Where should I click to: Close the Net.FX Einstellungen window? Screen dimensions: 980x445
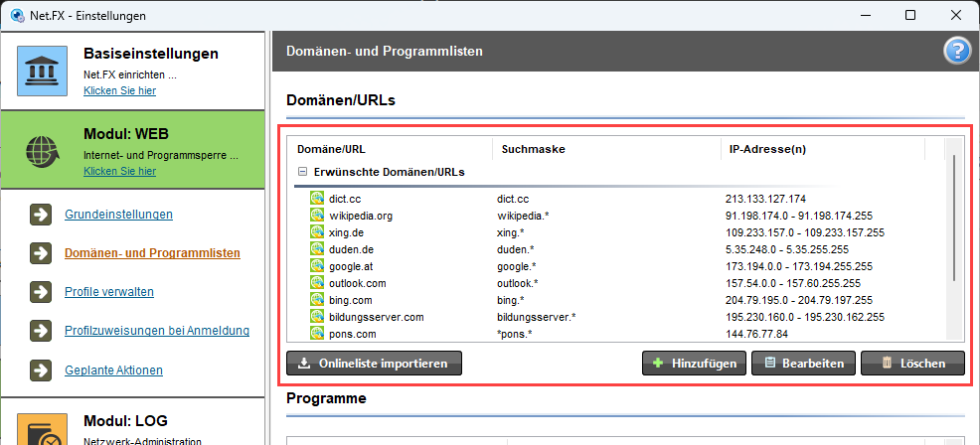coord(955,15)
